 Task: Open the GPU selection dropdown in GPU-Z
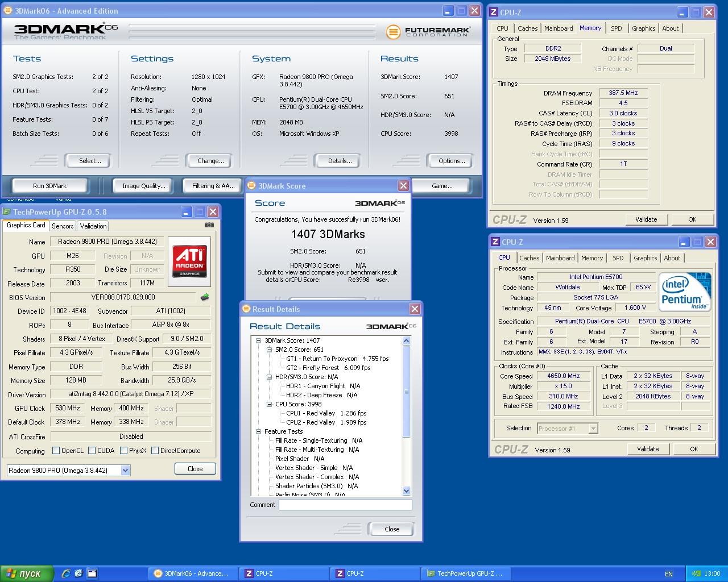tap(125, 471)
